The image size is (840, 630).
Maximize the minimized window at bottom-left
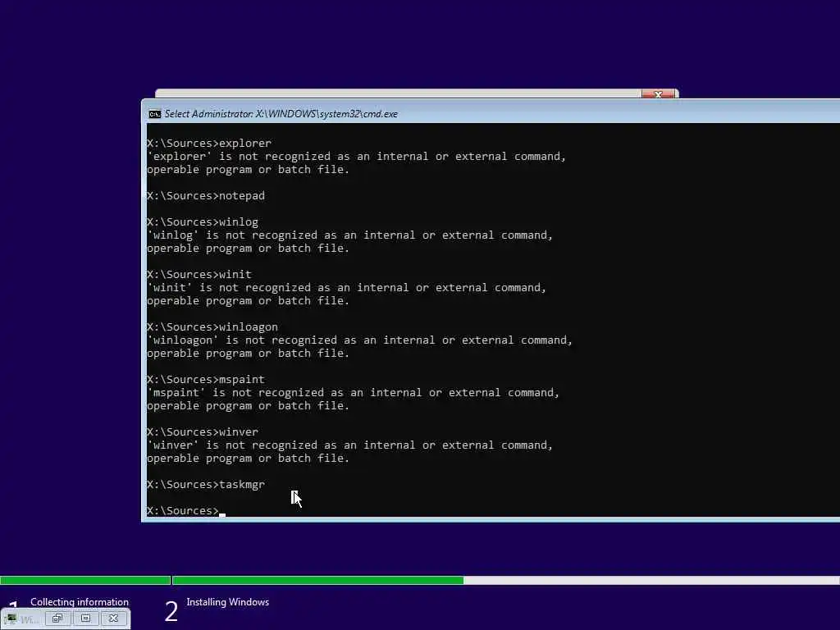point(85,619)
